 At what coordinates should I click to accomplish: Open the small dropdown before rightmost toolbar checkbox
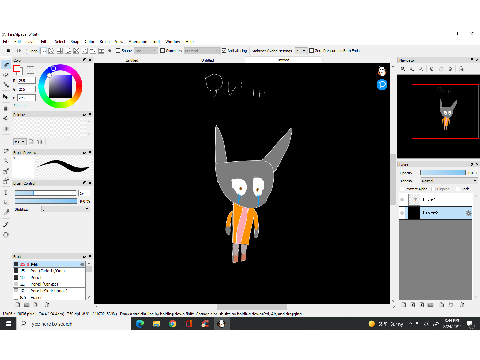pyautogui.click(x=301, y=51)
